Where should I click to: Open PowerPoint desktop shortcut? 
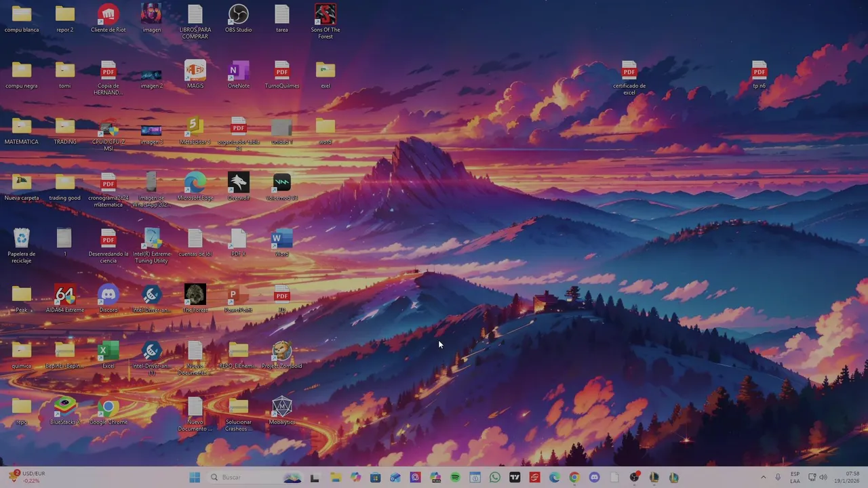(x=239, y=299)
